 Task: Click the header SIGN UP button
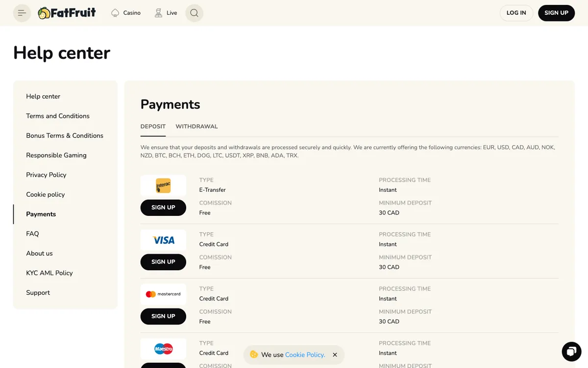click(x=556, y=13)
